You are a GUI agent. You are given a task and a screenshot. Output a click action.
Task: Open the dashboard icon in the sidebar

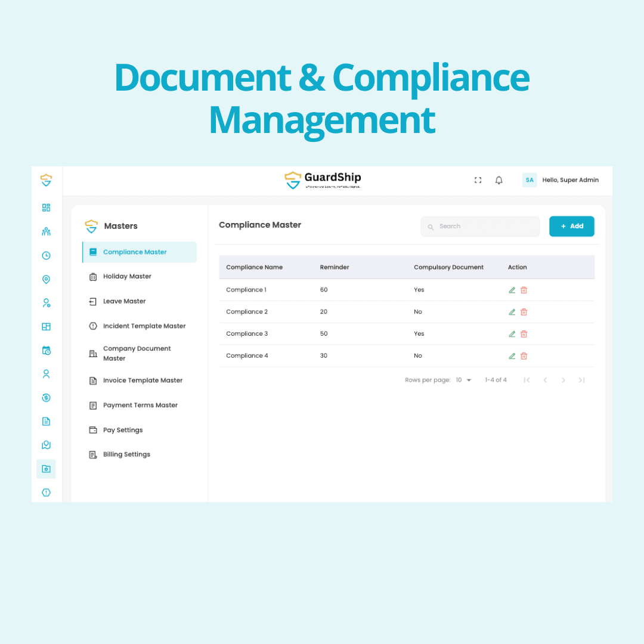[46, 208]
